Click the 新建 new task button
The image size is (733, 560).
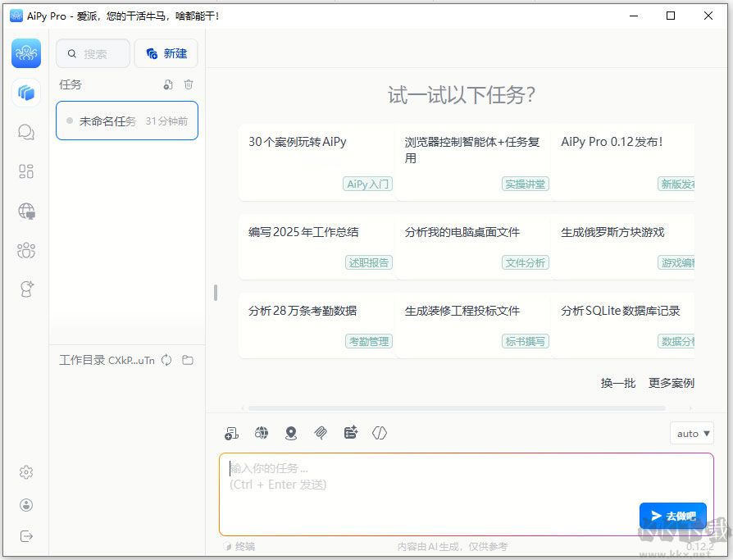tap(166, 54)
